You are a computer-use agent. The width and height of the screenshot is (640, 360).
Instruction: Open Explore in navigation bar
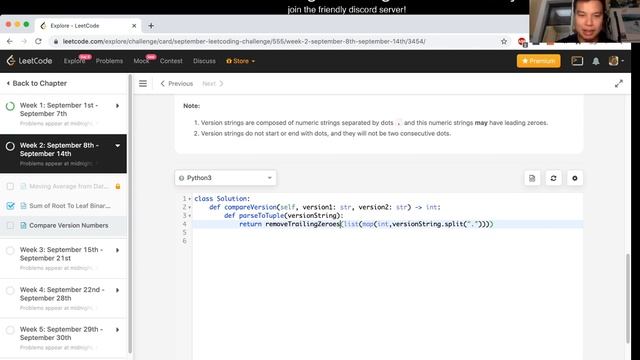(74, 61)
